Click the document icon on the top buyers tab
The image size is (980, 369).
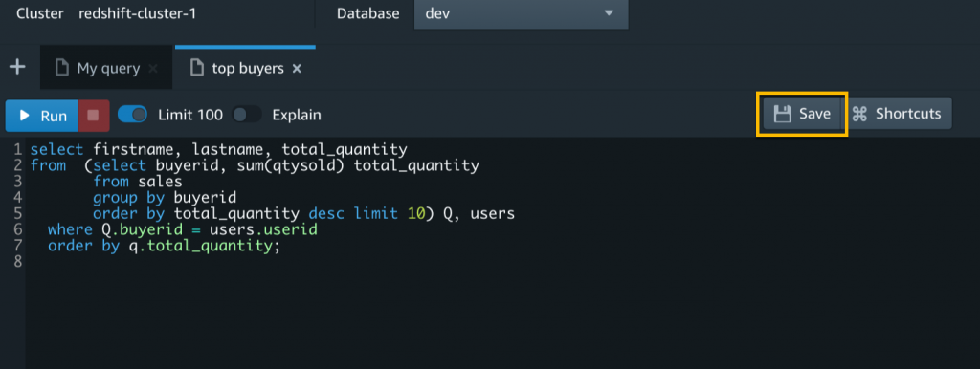197,68
